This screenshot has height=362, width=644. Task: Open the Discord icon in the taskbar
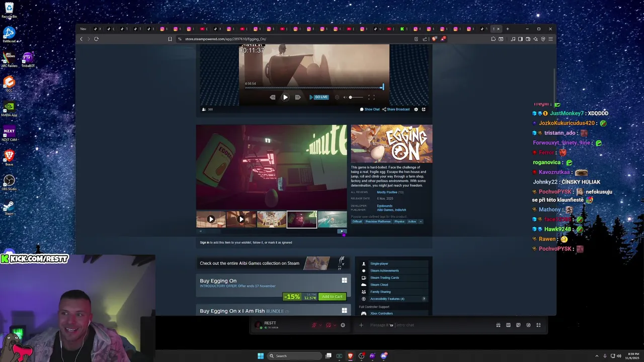click(x=384, y=356)
